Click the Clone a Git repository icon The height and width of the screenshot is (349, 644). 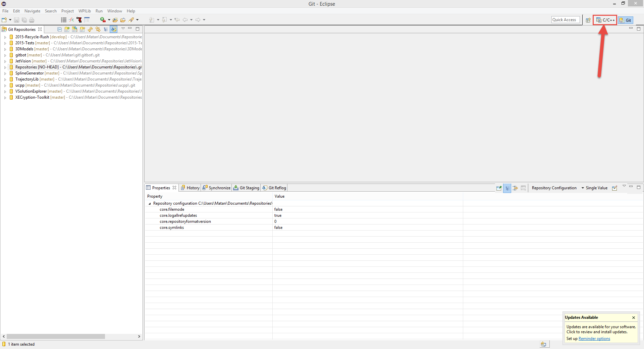point(75,29)
